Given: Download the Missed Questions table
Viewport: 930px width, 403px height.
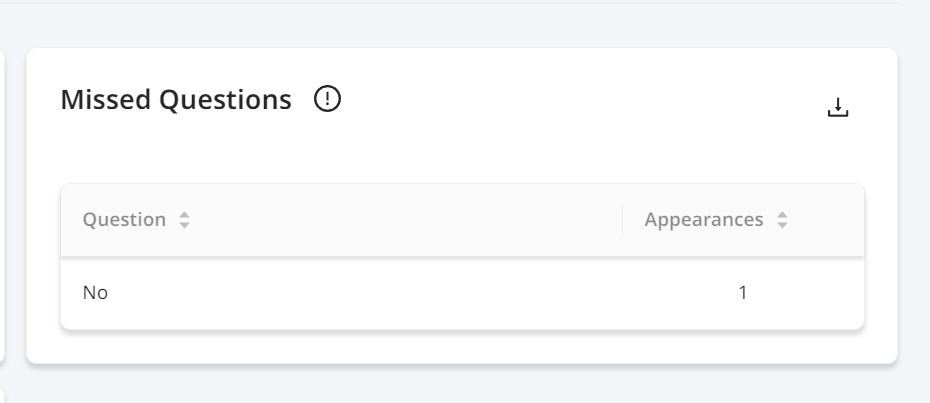Looking at the screenshot, I should pos(837,107).
